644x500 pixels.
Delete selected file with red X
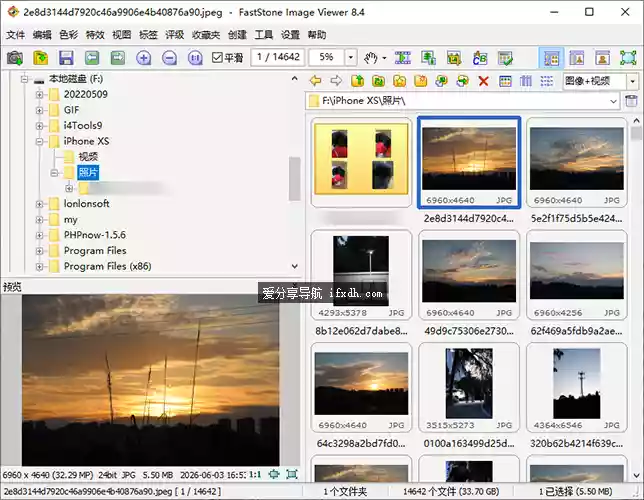483,81
